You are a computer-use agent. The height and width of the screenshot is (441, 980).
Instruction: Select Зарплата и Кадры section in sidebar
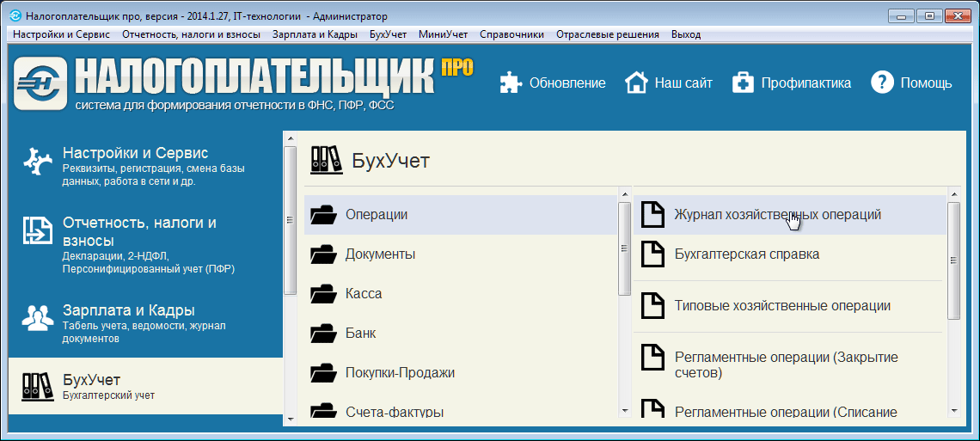pos(145,323)
